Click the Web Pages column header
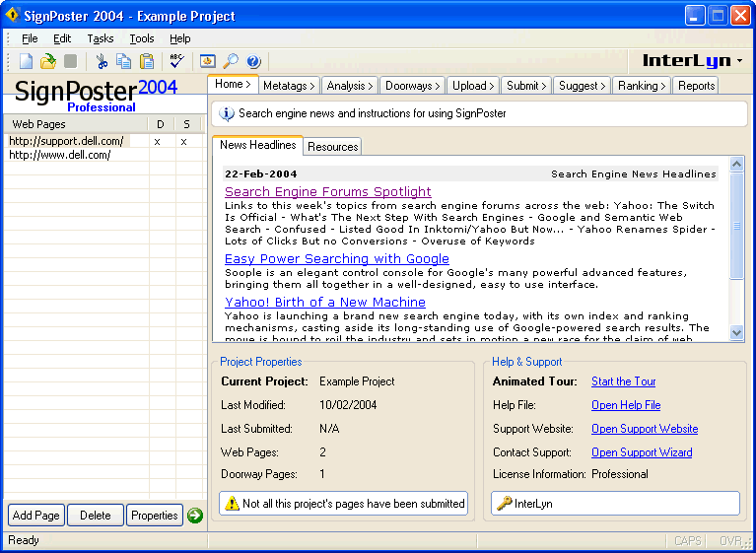Image resolution: width=756 pixels, height=553 pixels. [76, 124]
